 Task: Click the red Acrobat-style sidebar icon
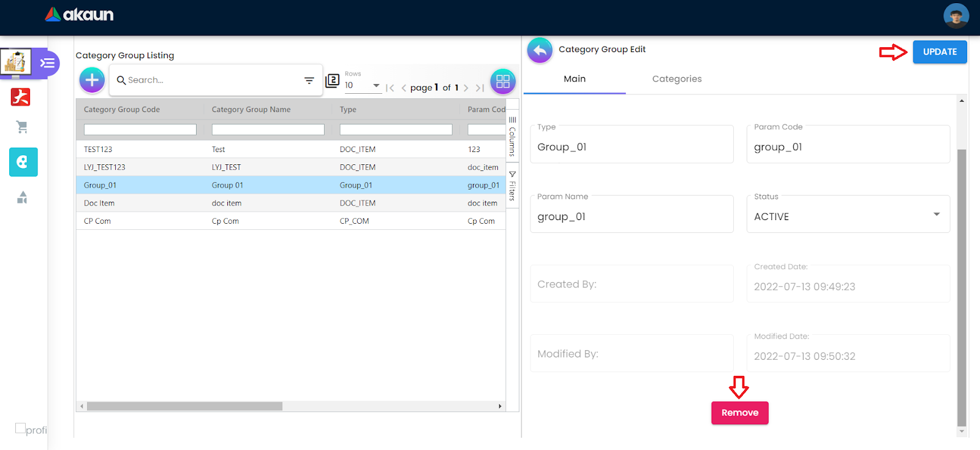click(21, 97)
